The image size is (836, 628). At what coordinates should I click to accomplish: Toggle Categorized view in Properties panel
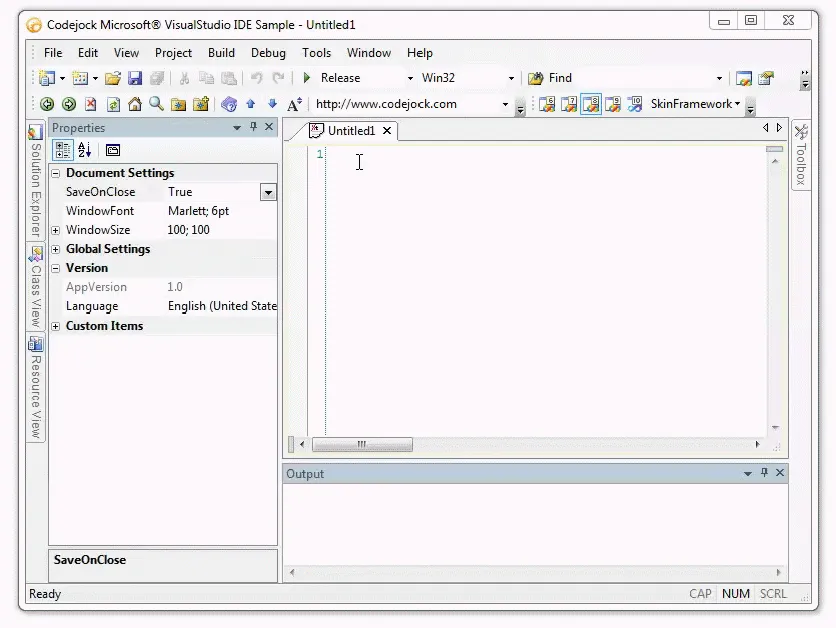(x=63, y=150)
